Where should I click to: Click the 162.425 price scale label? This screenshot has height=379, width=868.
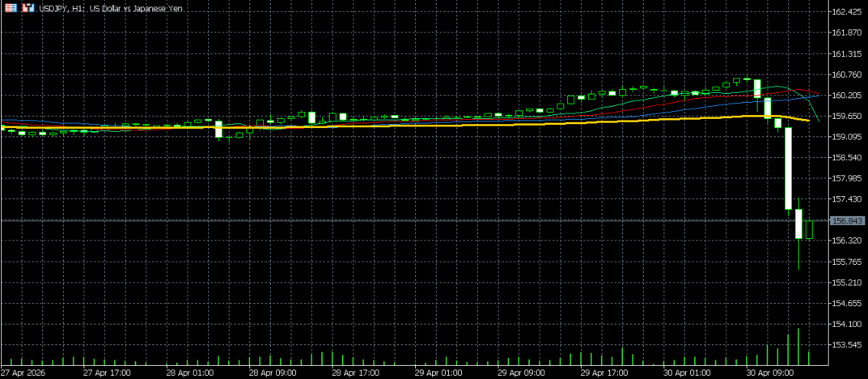coord(848,11)
